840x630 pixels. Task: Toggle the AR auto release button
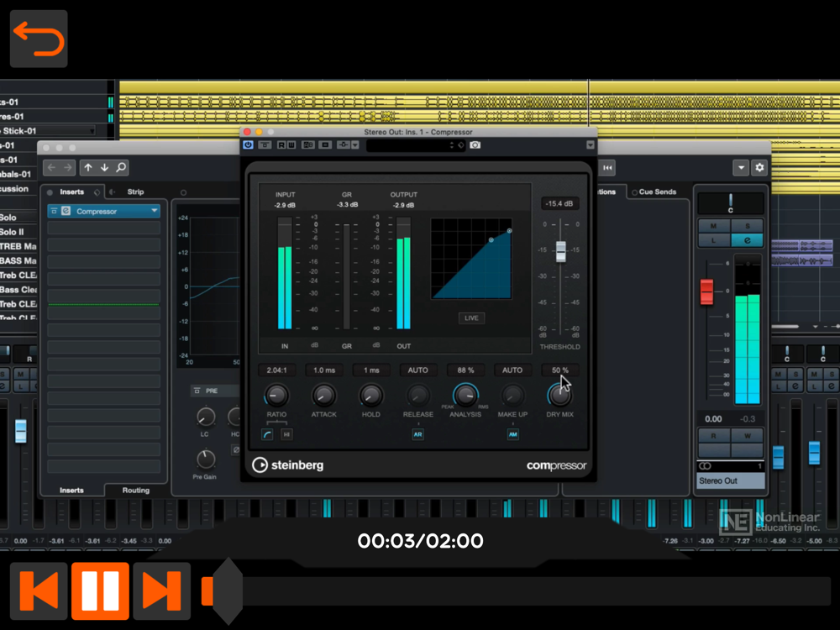417,434
